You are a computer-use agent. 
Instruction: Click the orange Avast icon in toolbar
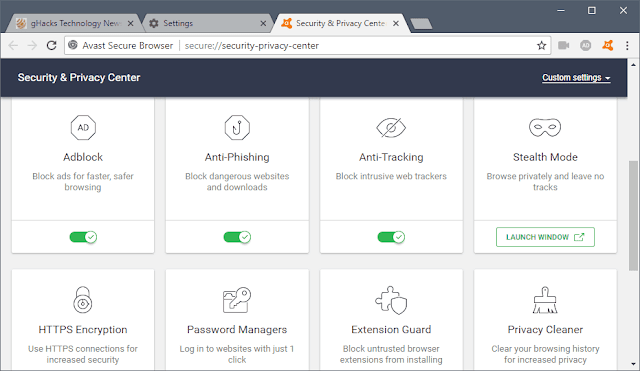tap(608, 45)
